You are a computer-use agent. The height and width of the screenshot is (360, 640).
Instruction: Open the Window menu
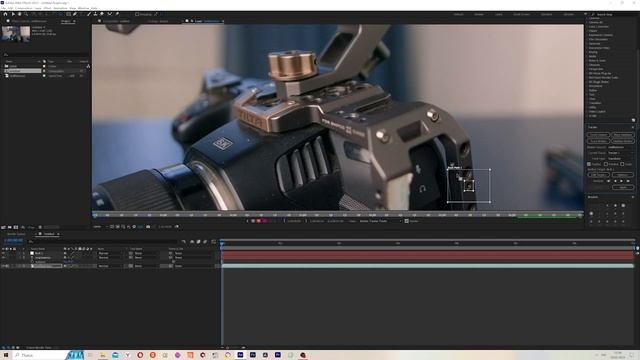click(x=83, y=8)
